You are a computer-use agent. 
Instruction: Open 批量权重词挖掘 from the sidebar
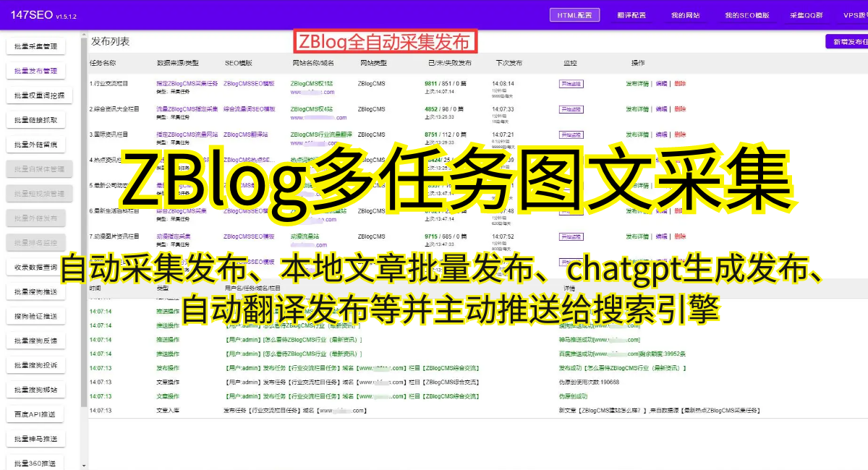(41, 95)
